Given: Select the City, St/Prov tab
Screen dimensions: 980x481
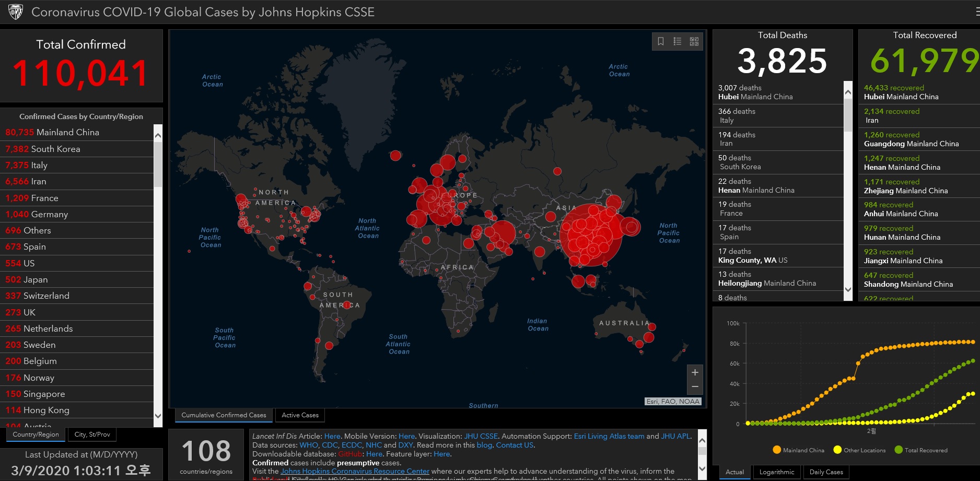Looking at the screenshot, I should [x=92, y=435].
